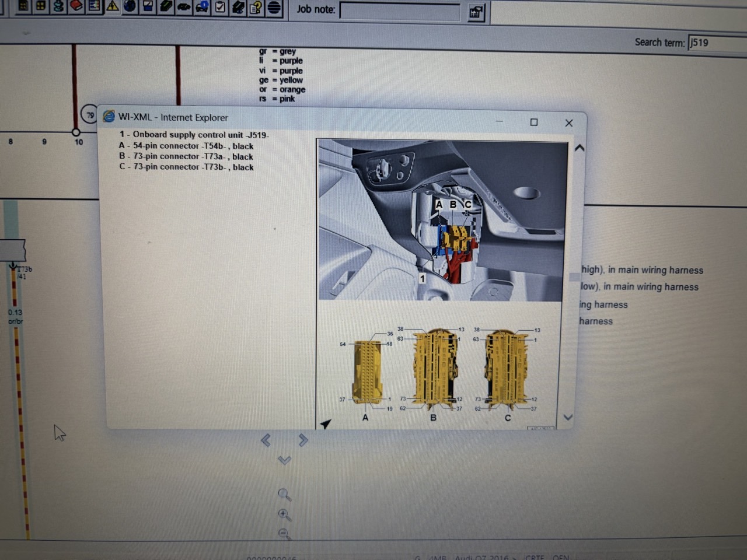
Task: Click into the Job note field
Action: click(x=400, y=11)
